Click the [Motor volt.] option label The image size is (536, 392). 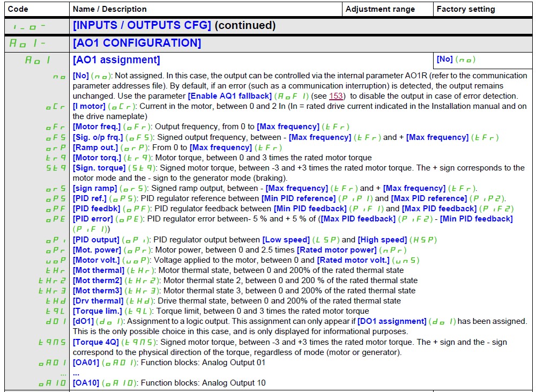96,260
